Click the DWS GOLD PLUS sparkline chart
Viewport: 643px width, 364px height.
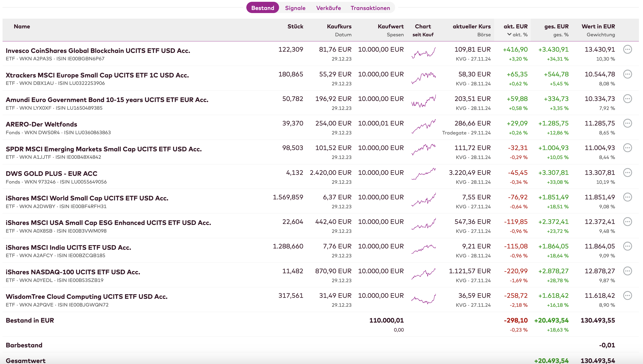424,174
